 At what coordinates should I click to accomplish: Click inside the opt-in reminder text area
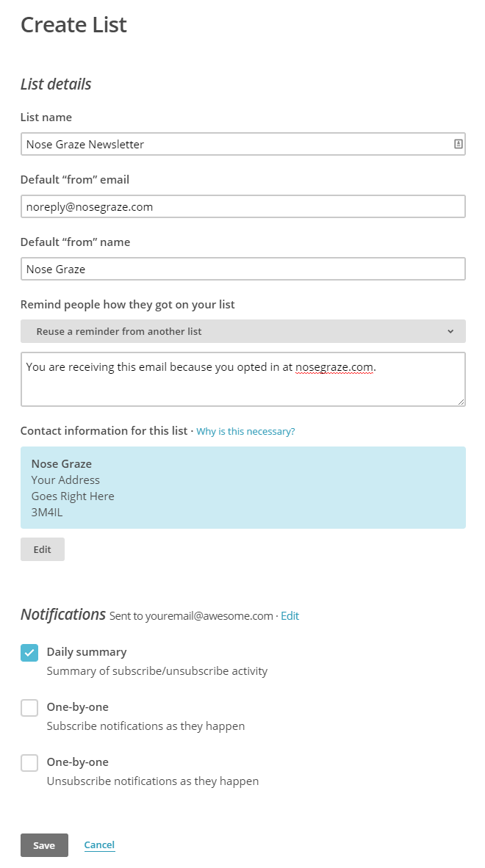click(x=242, y=387)
